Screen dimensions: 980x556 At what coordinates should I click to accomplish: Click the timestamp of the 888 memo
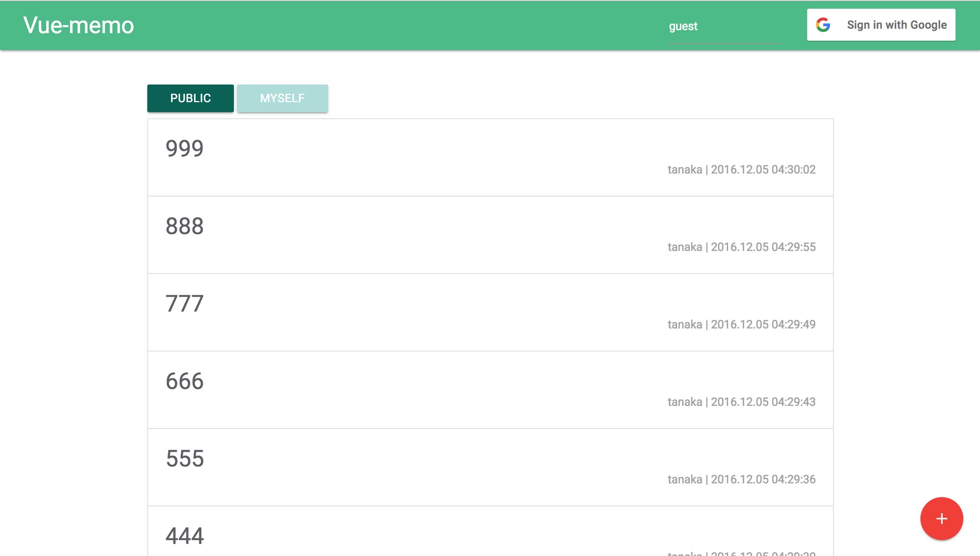pyautogui.click(x=762, y=247)
